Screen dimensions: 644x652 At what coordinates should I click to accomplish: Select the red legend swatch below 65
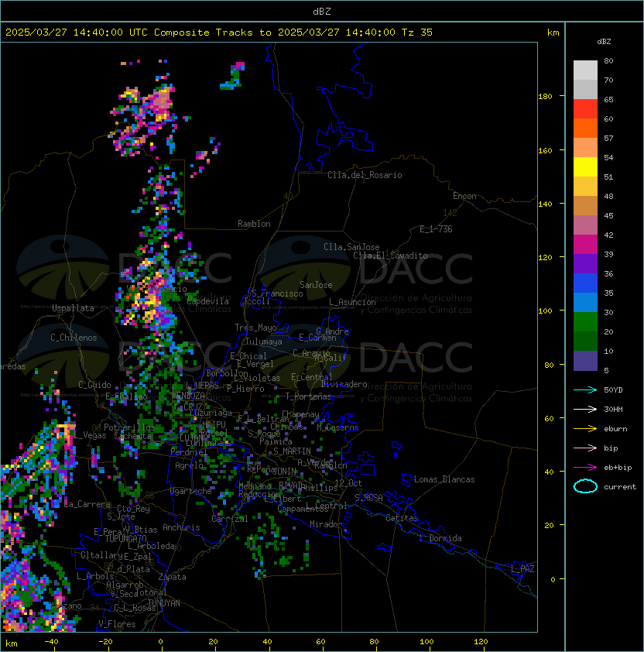pyautogui.click(x=585, y=109)
